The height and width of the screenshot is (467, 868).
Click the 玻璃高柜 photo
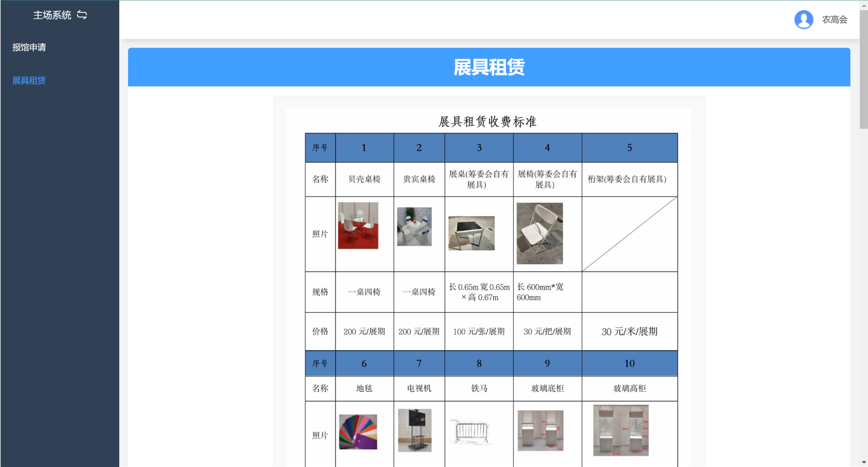[x=621, y=430]
